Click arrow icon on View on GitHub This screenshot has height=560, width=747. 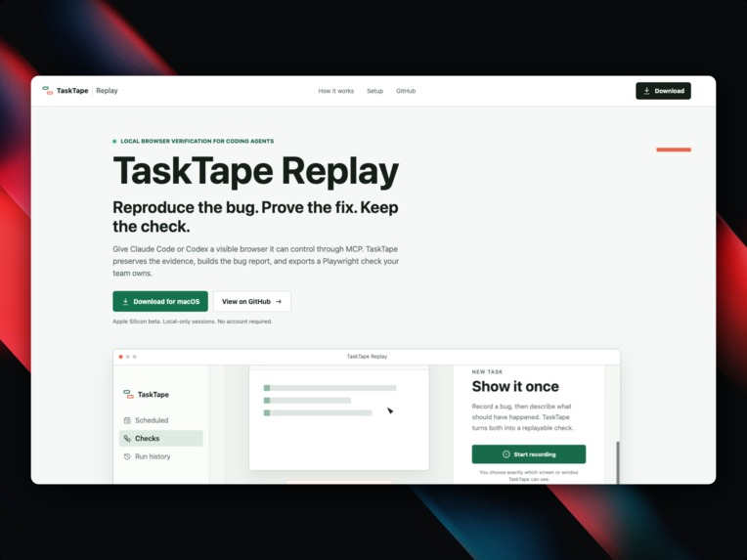pyautogui.click(x=279, y=301)
